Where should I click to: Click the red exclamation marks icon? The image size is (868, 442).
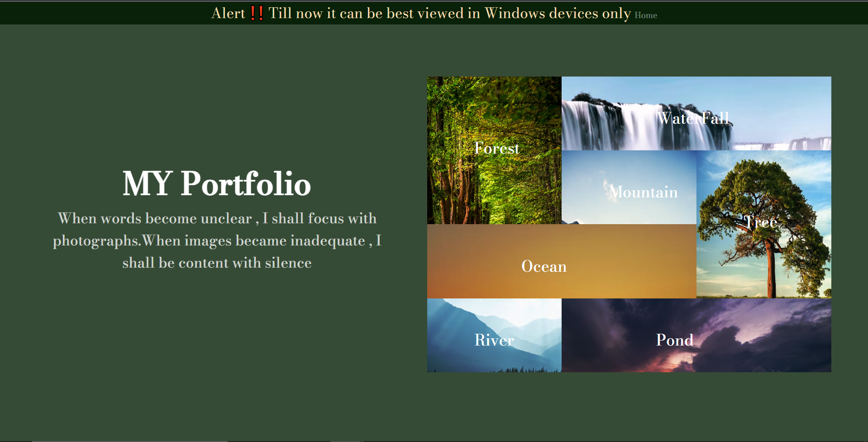(x=257, y=13)
